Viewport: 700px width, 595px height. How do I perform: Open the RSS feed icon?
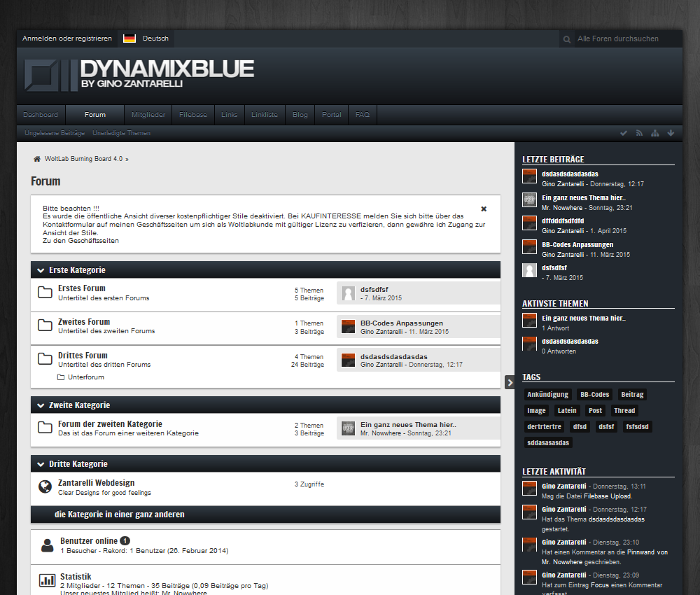pos(639,133)
